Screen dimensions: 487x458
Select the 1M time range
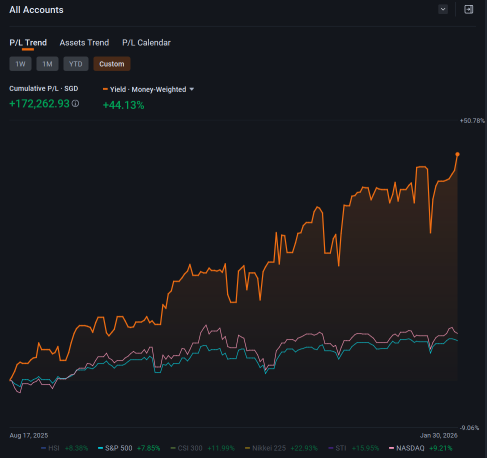click(47, 64)
